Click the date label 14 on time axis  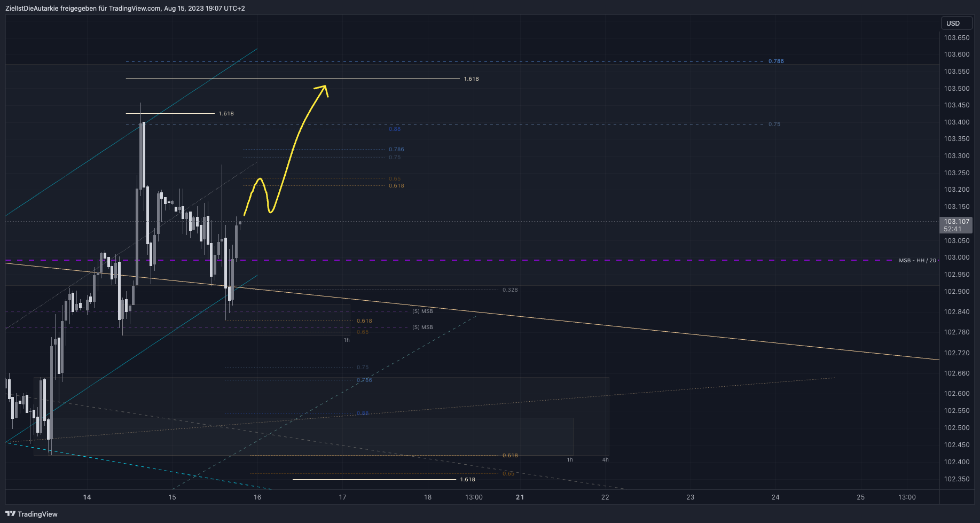click(x=87, y=497)
